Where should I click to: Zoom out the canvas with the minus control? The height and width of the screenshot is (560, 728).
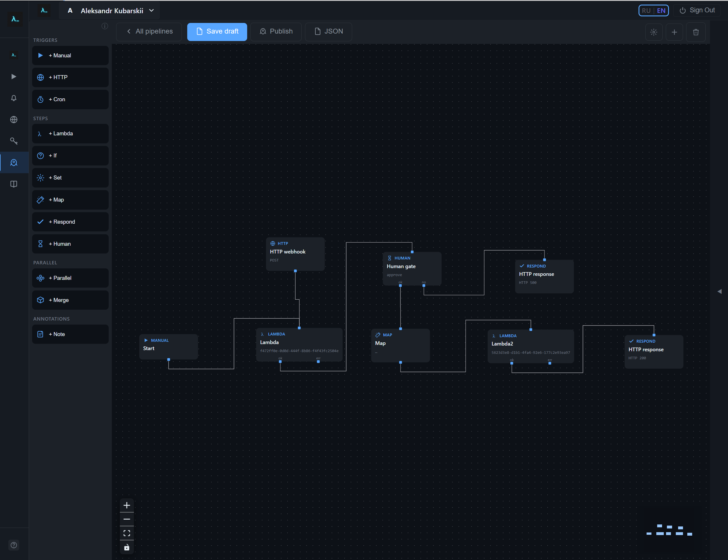coord(127,519)
